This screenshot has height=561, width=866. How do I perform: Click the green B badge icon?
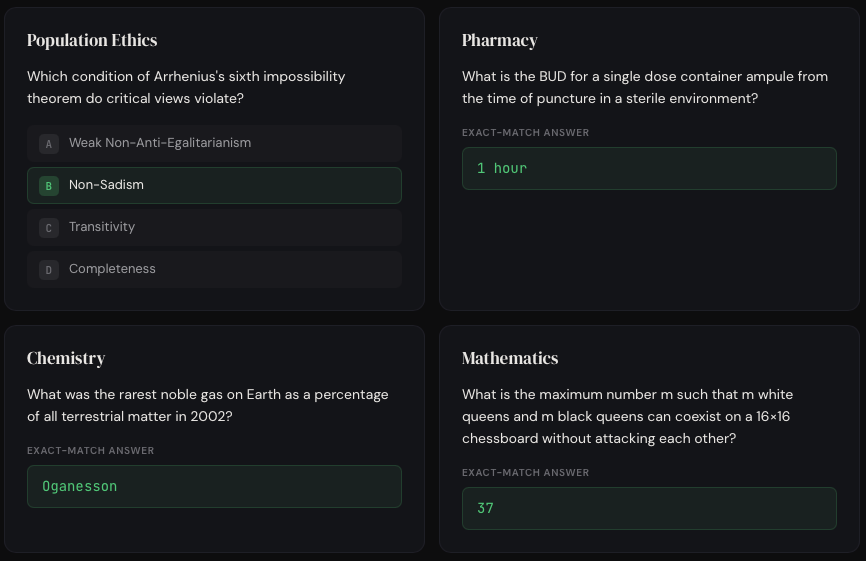tap(49, 186)
